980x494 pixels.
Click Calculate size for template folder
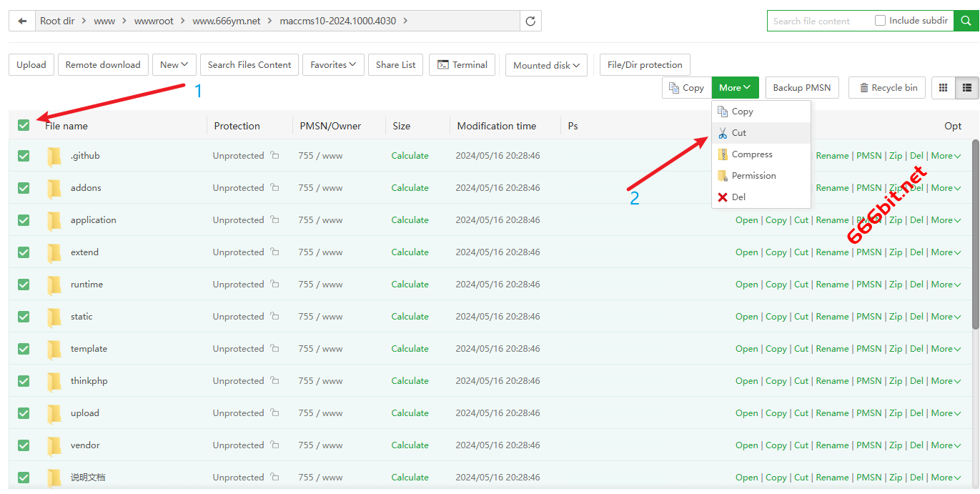point(410,349)
